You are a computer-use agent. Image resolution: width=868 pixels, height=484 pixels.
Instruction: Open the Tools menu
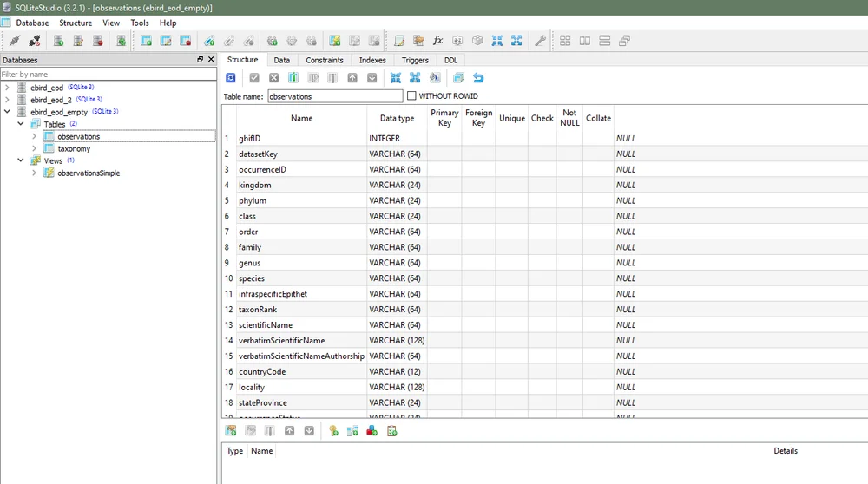click(x=140, y=23)
